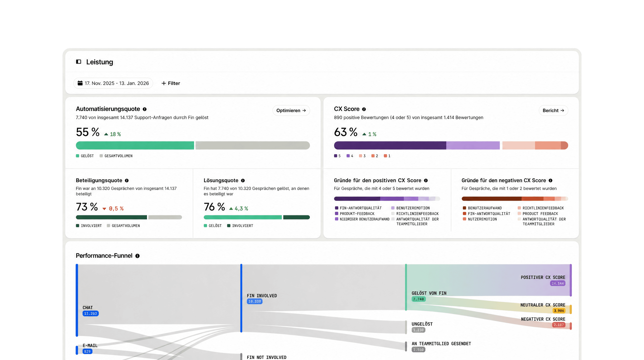
Task: Click info icon for positive CX Score reasons
Action: coord(426,180)
